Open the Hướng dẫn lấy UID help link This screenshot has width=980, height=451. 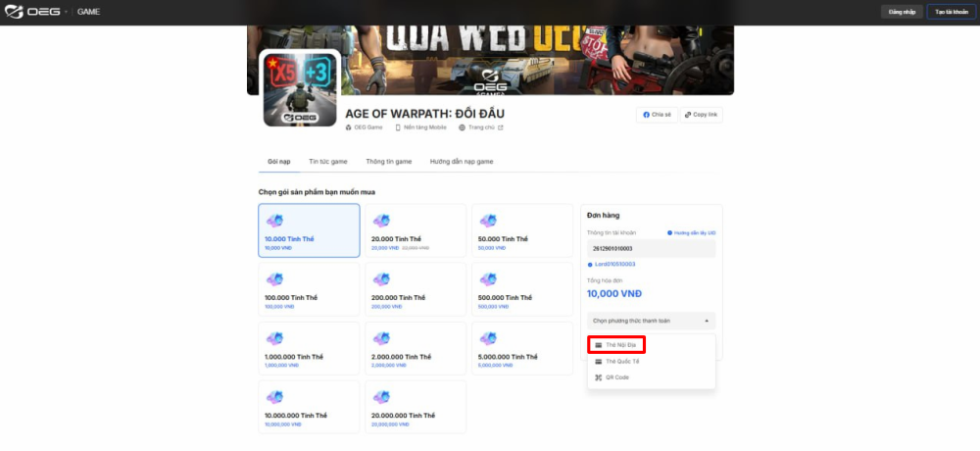click(x=692, y=233)
